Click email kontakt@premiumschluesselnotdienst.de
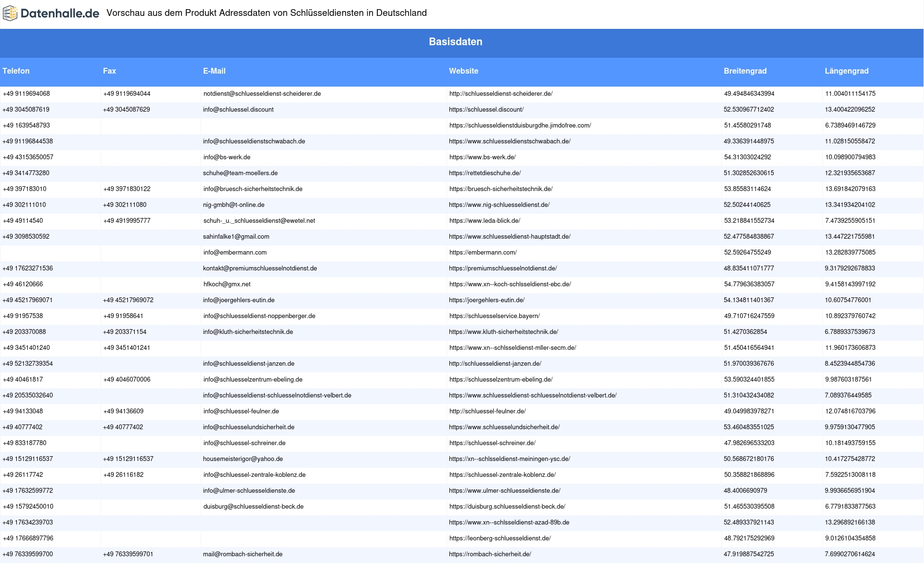 [260, 269]
